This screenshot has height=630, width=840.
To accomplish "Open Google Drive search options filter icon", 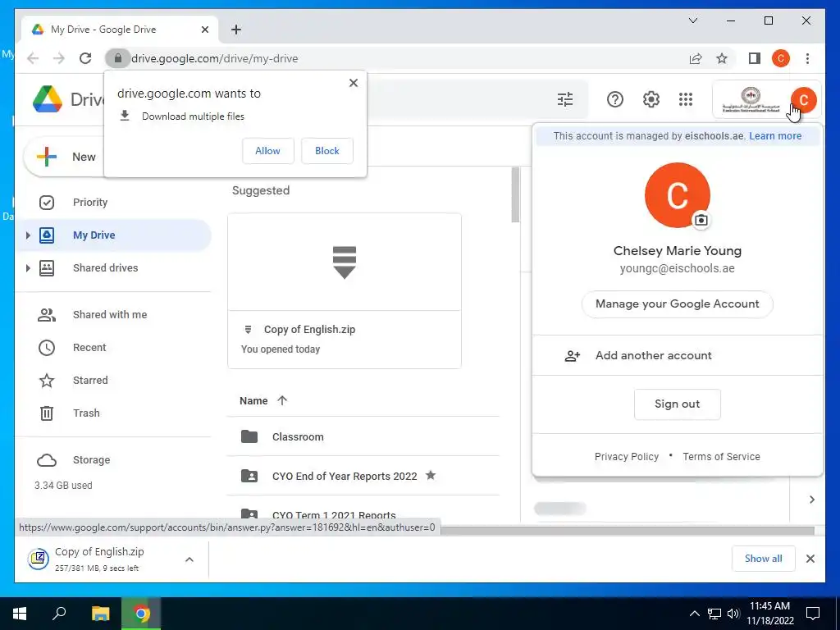I will (x=564, y=99).
